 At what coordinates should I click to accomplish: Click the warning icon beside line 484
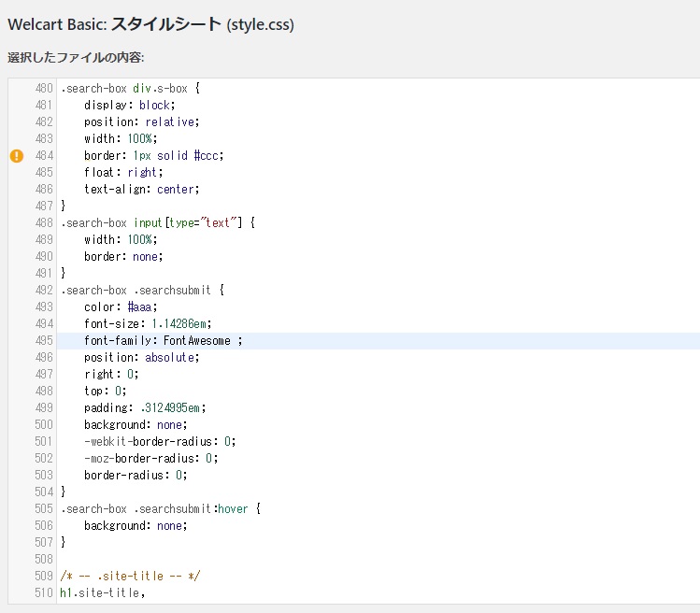17,156
